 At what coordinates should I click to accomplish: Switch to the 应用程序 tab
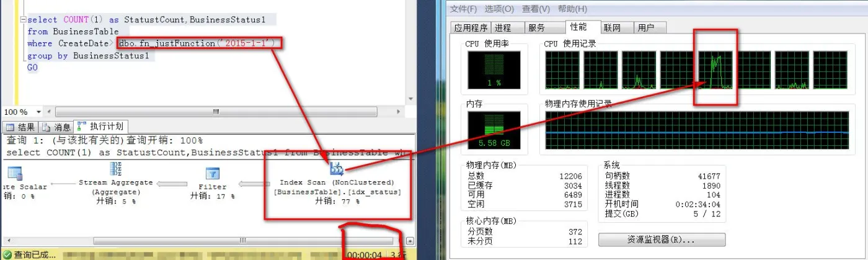(x=471, y=27)
